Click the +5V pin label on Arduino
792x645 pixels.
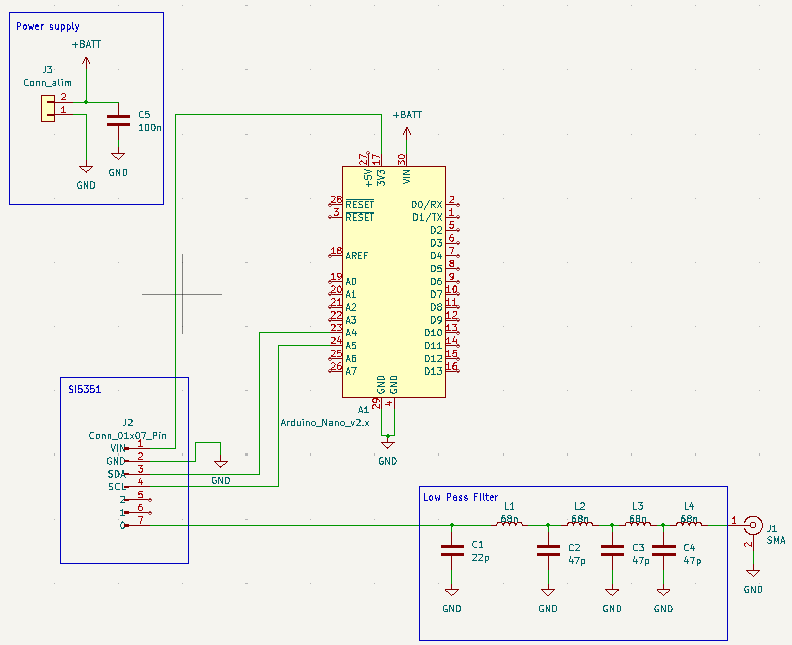coord(369,178)
